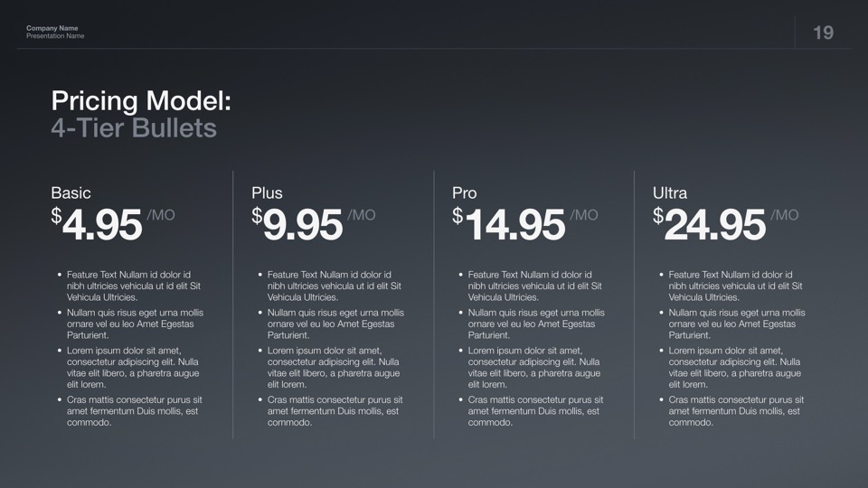Click the slide number 19
Image resolution: width=868 pixels, height=488 pixels.
(x=823, y=33)
